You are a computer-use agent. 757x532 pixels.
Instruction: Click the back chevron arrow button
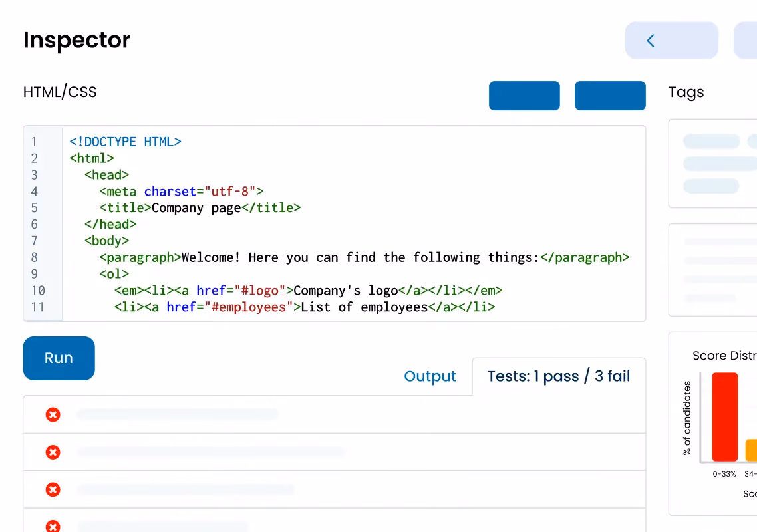click(x=672, y=40)
